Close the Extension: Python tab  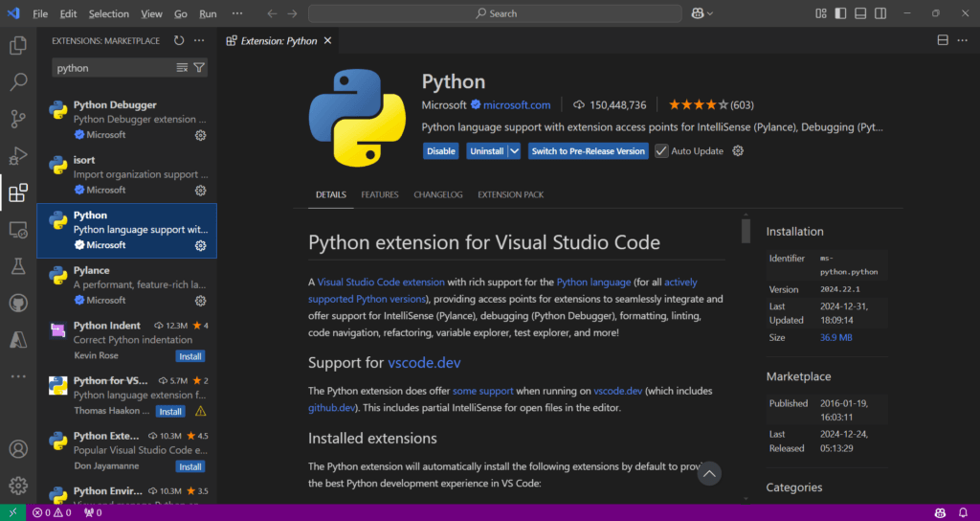click(x=327, y=40)
